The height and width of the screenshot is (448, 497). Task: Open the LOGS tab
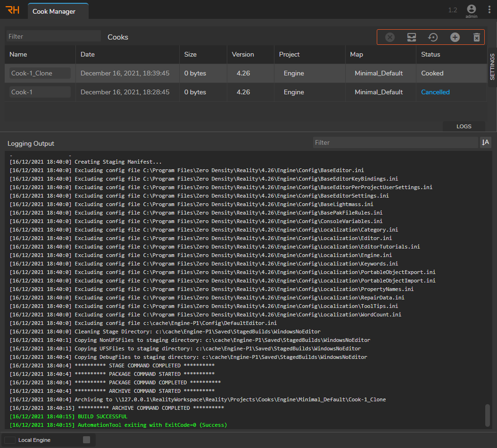click(464, 126)
